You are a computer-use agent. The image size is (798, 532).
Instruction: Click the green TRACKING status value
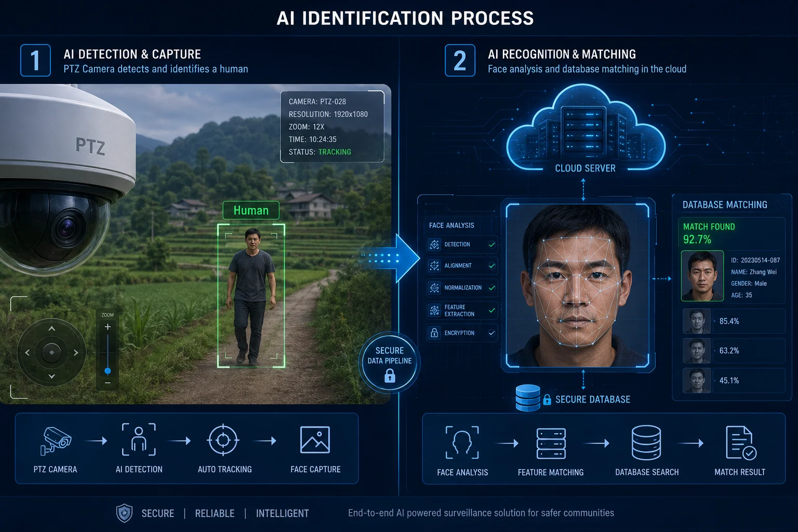[x=335, y=152]
